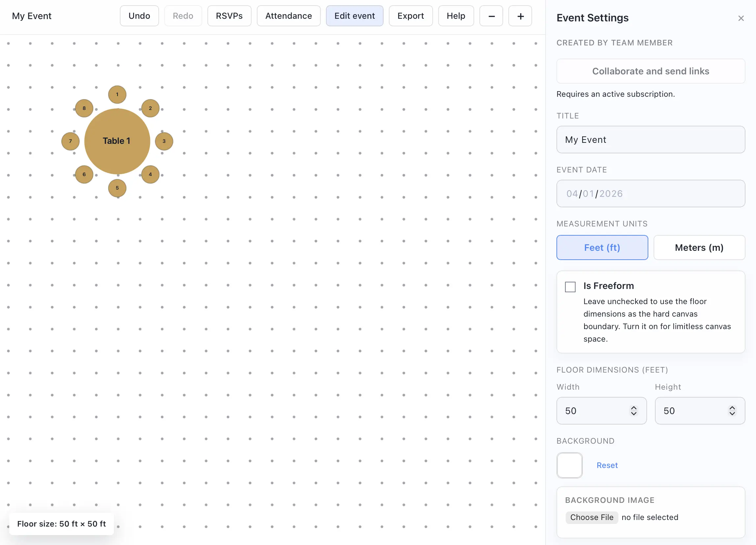
Task: Increase the Height value using the stepper
Action: (732, 407)
